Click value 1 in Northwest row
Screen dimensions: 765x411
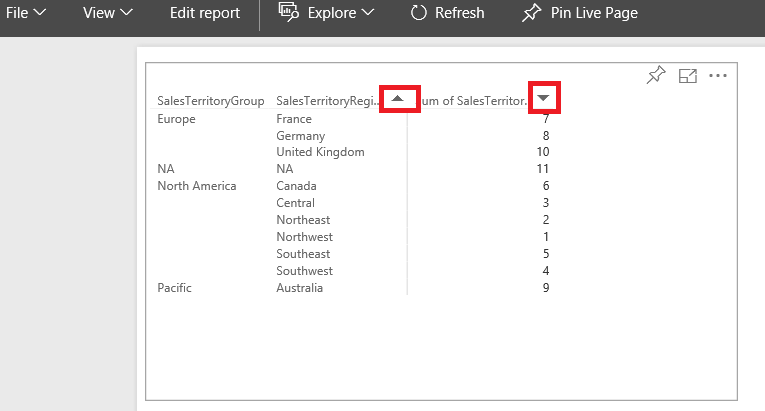coord(546,237)
